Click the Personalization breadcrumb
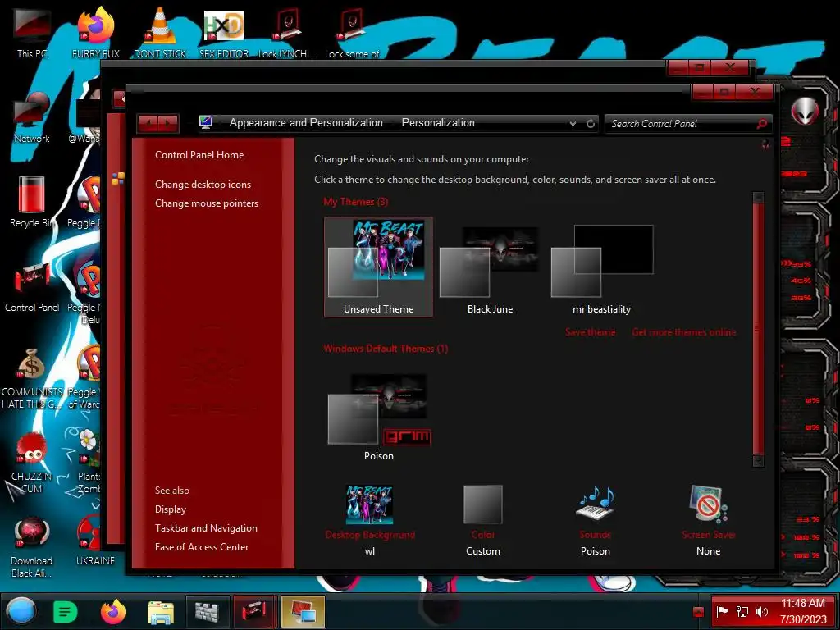Screen dimensions: 840x630 [438, 123]
